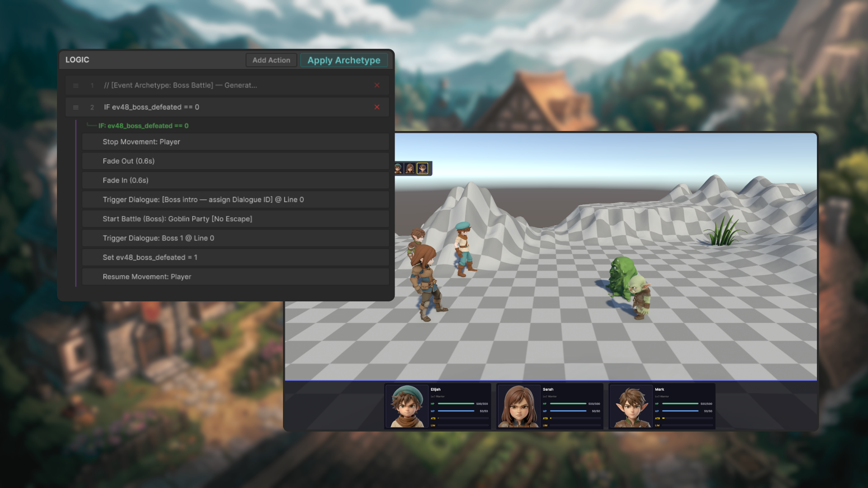Click the second turn-order portrait icon

[410, 169]
